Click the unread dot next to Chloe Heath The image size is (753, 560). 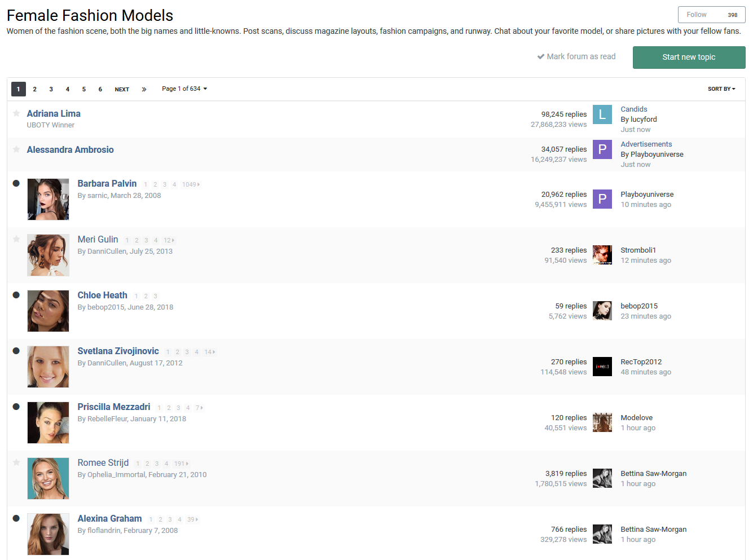16,295
